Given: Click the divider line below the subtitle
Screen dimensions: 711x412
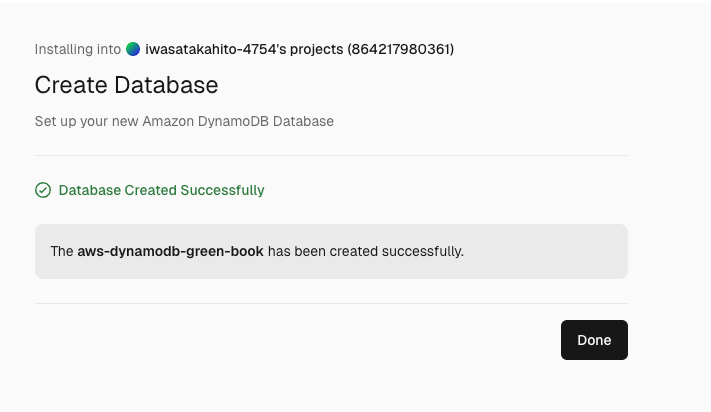Looking at the screenshot, I should coord(331,155).
